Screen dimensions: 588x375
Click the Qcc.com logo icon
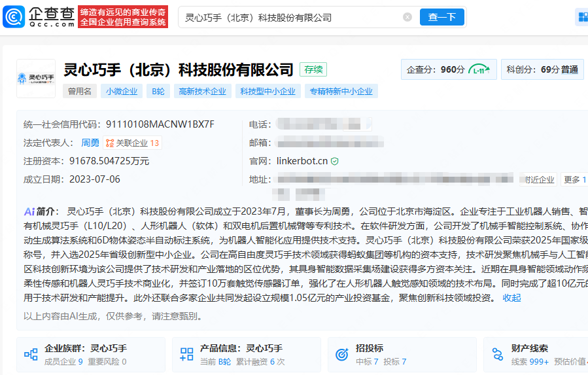tap(14, 17)
